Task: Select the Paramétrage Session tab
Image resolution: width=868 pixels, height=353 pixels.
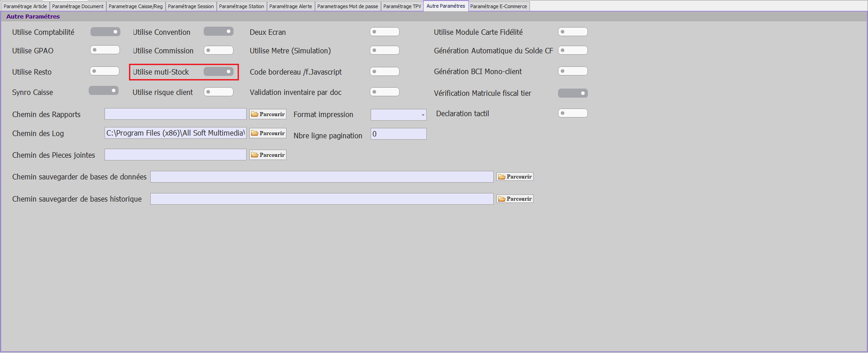Action: [x=191, y=6]
